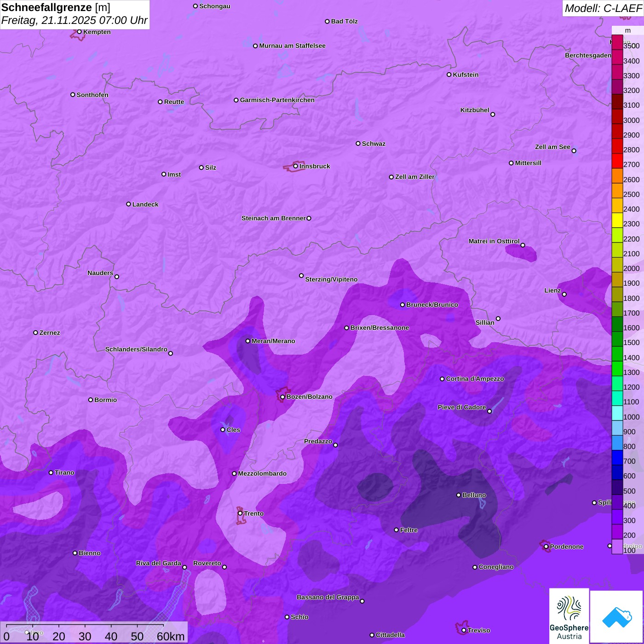Select the Belluno city marker dot
This screenshot has width=644, height=644.
pos(459,495)
